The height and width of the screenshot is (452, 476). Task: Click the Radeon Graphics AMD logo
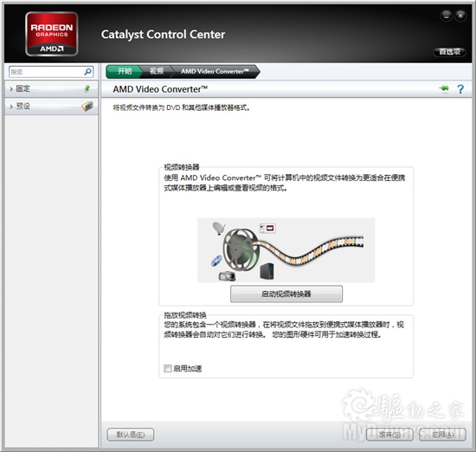click(x=52, y=34)
